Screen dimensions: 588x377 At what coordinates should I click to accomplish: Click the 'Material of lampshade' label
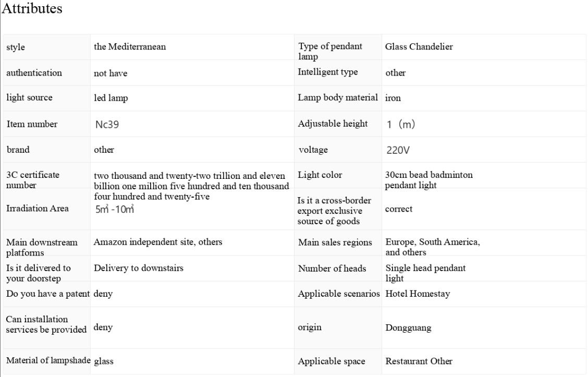point(48,360)
